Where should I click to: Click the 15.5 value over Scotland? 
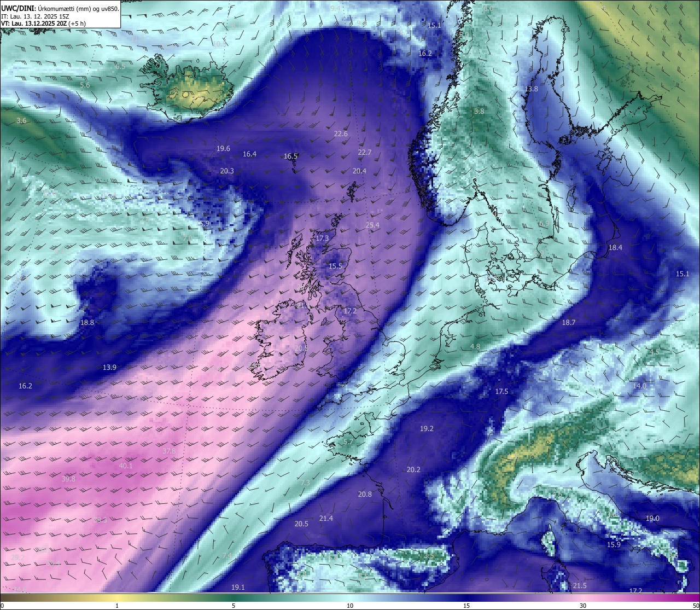click(335, 266)
